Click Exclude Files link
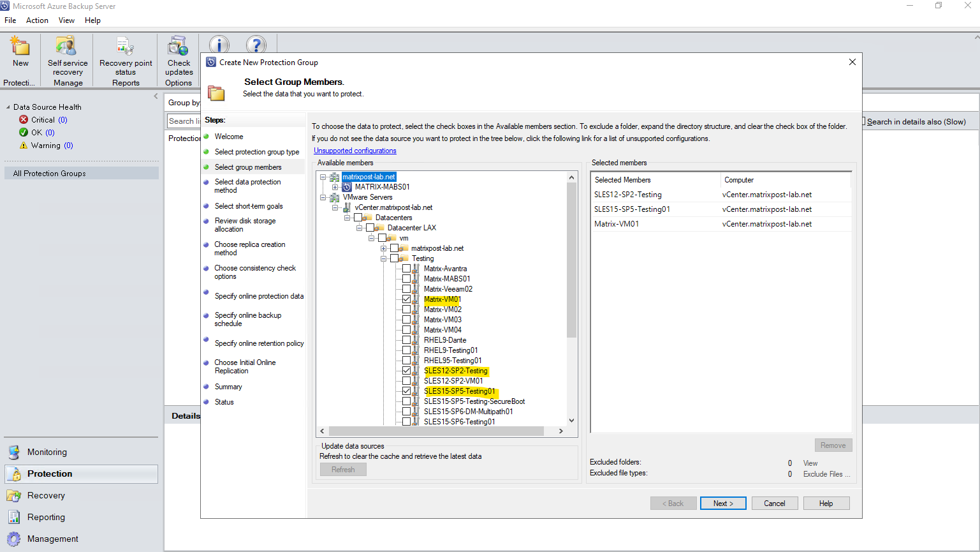This screenshot has width=980, height=552. pyautogui.click(x=826, y=474)
